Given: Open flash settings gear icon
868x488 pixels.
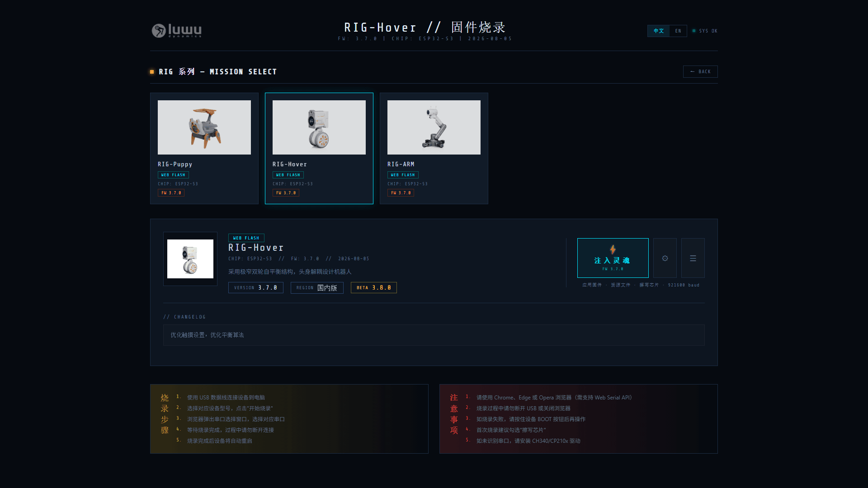Looking at the screenshot, I should [x=665, y=258].
